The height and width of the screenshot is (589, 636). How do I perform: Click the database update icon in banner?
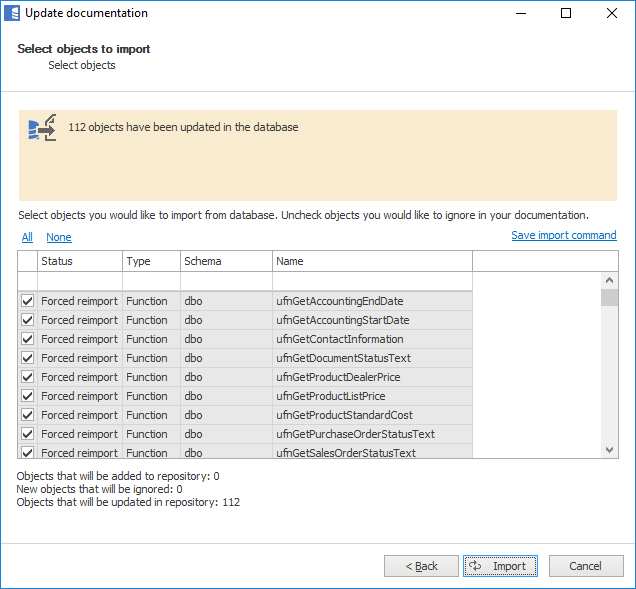[42, 128]
